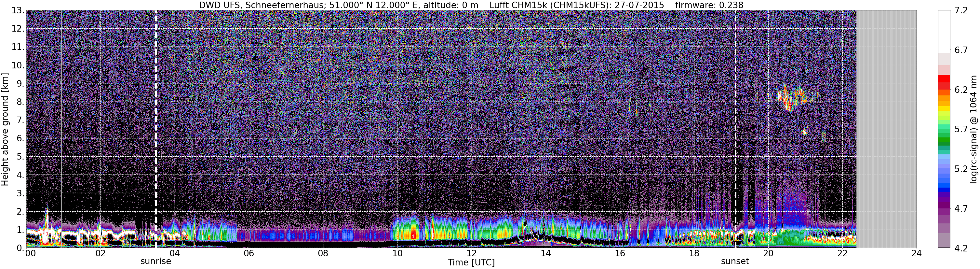Screen dimensions: 980x269
Task: Click the height axis tick '6.'
Action: (20, 139)
